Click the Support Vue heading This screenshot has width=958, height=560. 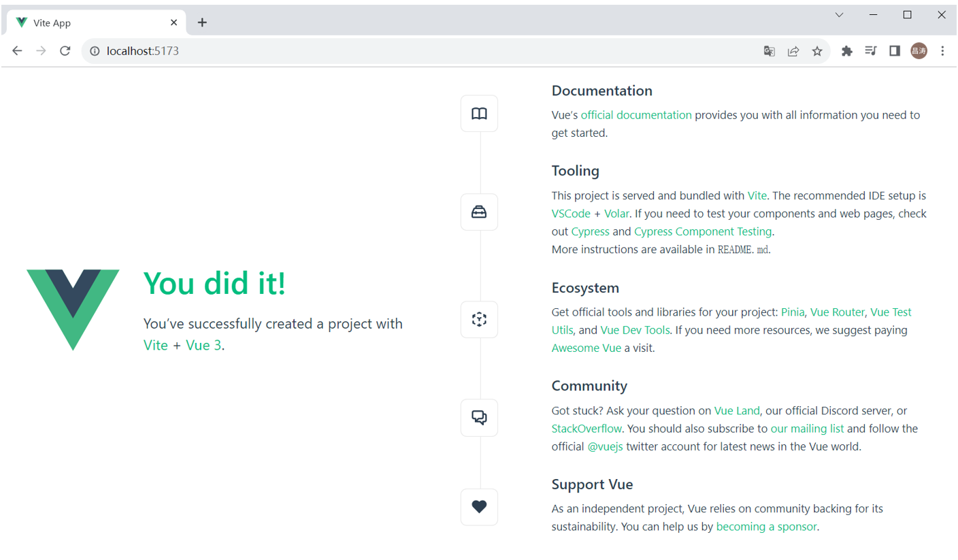(x=593, y=484)
